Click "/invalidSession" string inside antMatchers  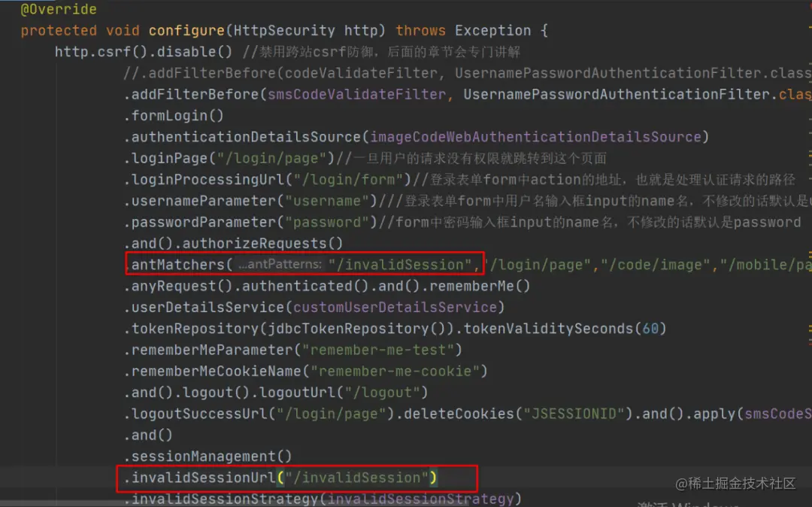coord(400,264)
